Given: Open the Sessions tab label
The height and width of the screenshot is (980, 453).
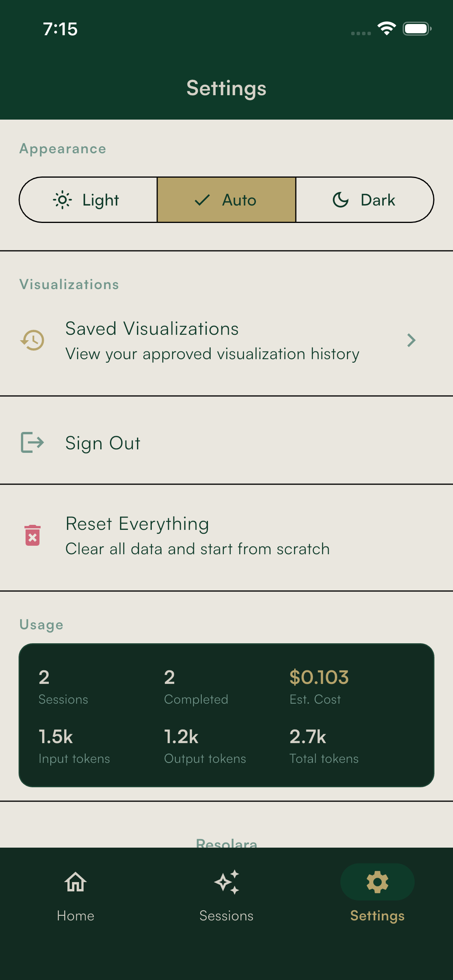Looking at the screenshot, I should click(226, 916).
